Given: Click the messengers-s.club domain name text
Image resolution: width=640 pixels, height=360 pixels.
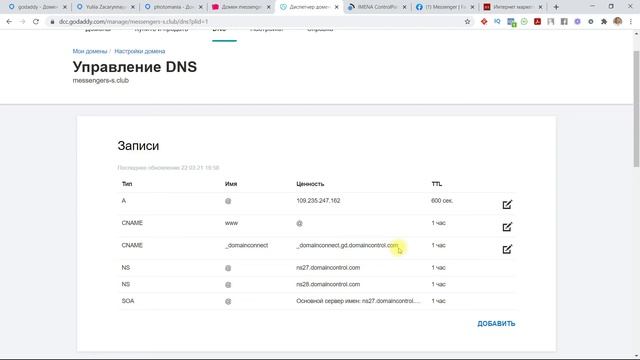Looking at the screenshot, I should coord(100,80).
